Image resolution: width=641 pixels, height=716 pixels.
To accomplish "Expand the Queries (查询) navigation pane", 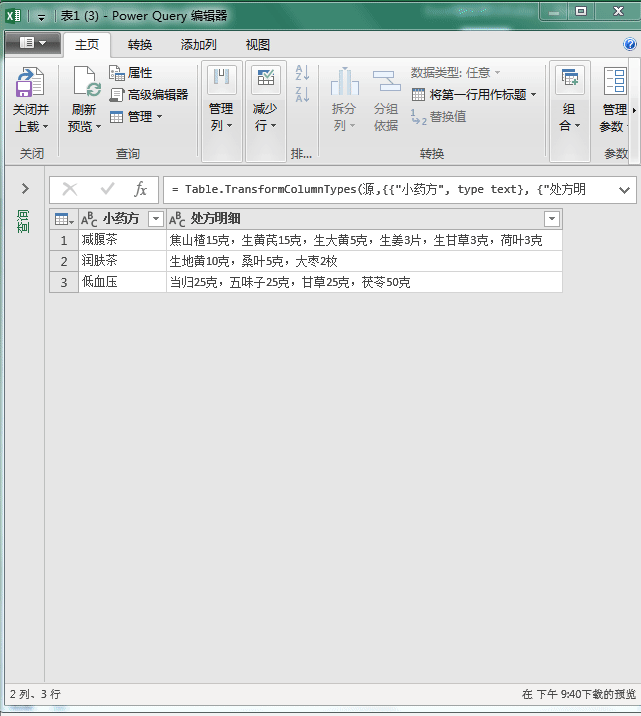I will point(25,188).
